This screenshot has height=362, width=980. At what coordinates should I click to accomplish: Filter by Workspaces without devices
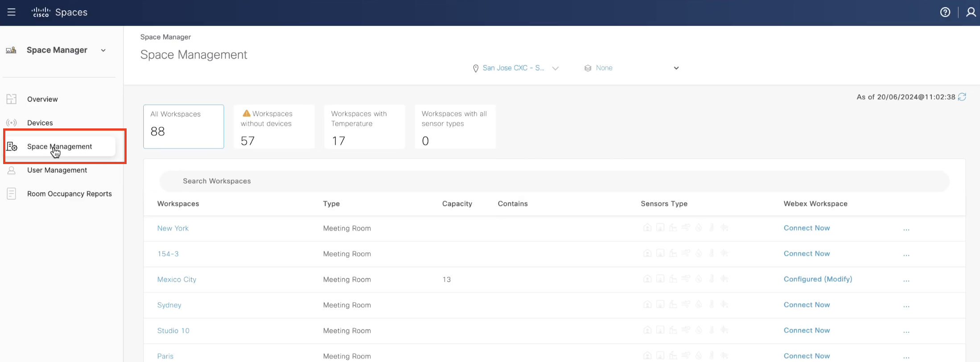point(274,127)
